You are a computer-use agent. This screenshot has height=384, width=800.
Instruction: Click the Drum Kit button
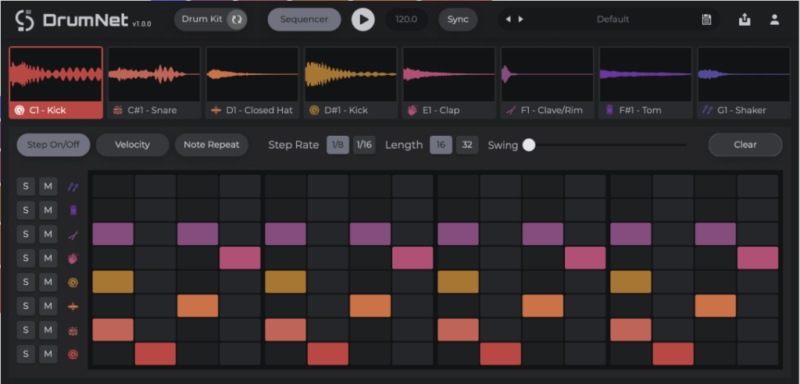pos(211,20)
